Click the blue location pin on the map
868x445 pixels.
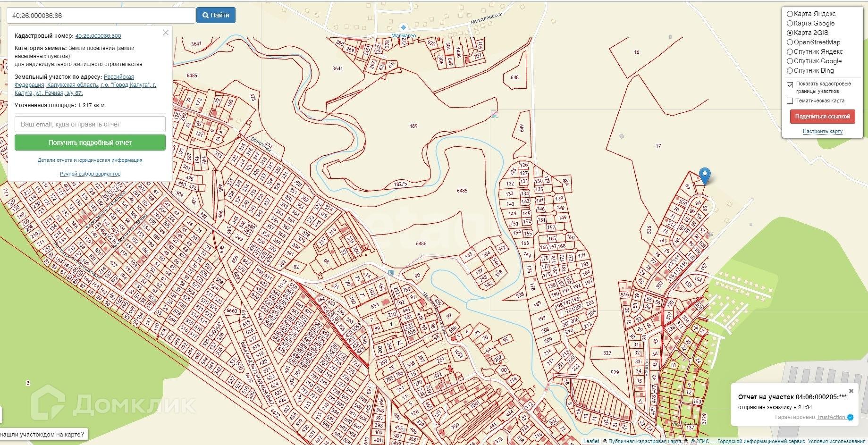[705, 176]
